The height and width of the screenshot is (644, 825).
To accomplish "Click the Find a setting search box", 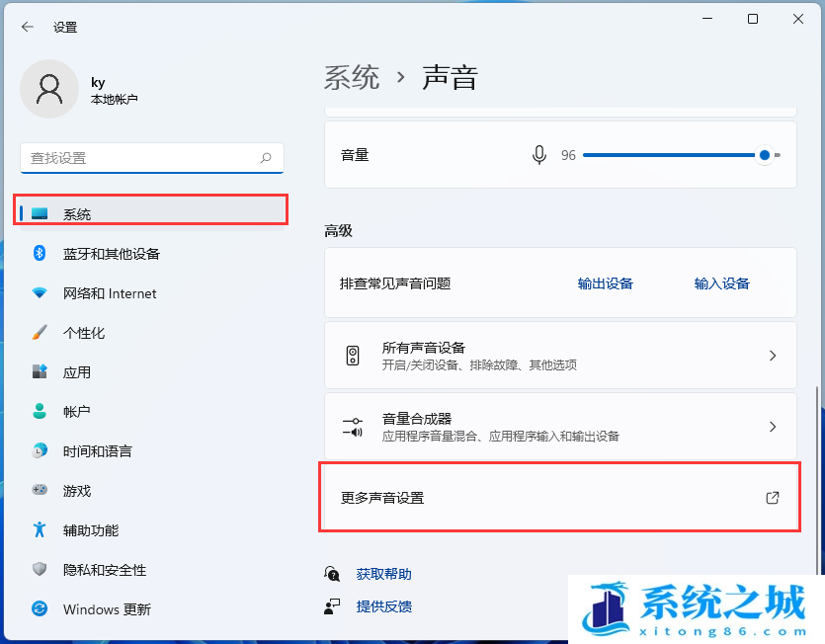I will click(x=143, y=158).
